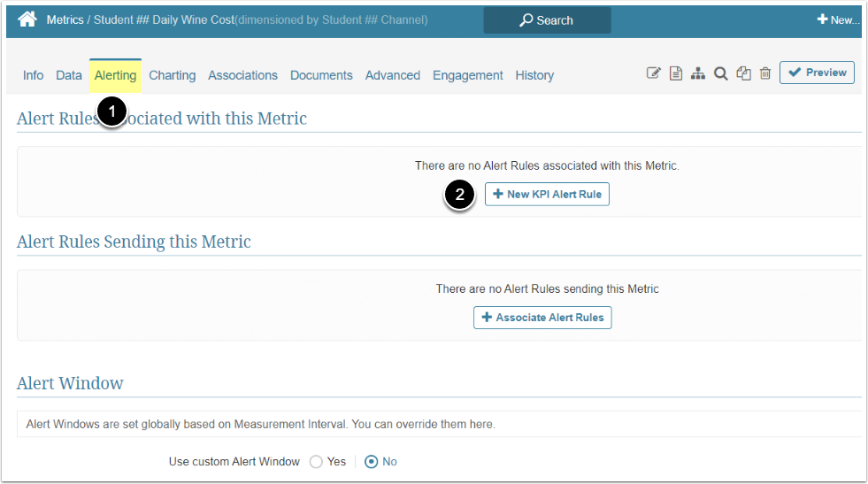The width and height of the screenshot is (868, 484).
Task: Click the Search box in header
Action: [547, 19]
